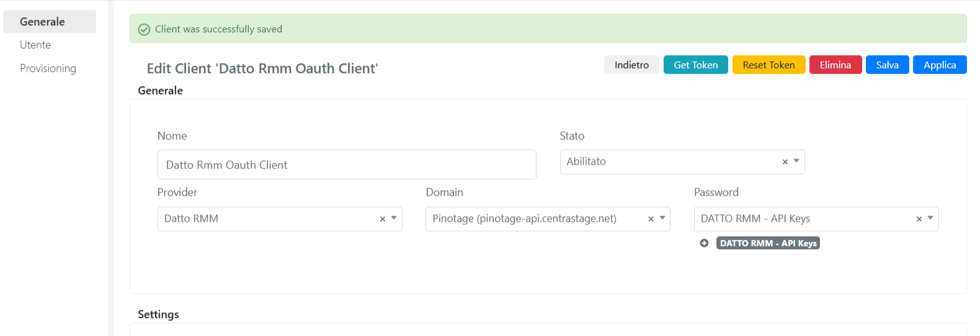Click the success checkmark icon in the alert
The image size is (980, 336).
tap(144, 30)
